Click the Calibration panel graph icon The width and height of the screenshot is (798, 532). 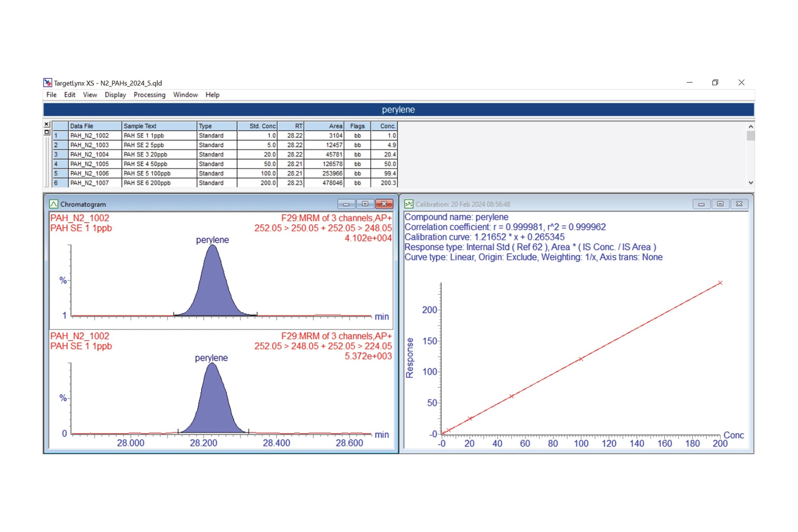pos(409,204)
